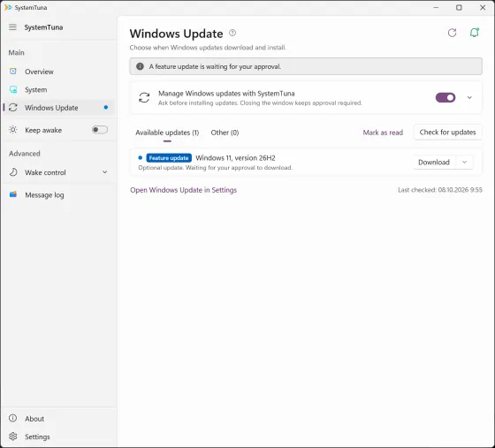Open the Overview page
This screenshot has height=448, width=495.
point(58,72)
